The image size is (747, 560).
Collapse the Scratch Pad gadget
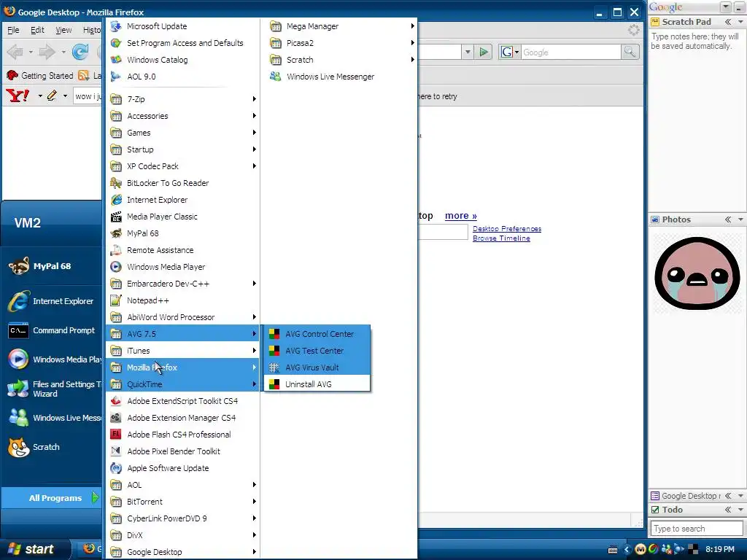pos(728,22)
